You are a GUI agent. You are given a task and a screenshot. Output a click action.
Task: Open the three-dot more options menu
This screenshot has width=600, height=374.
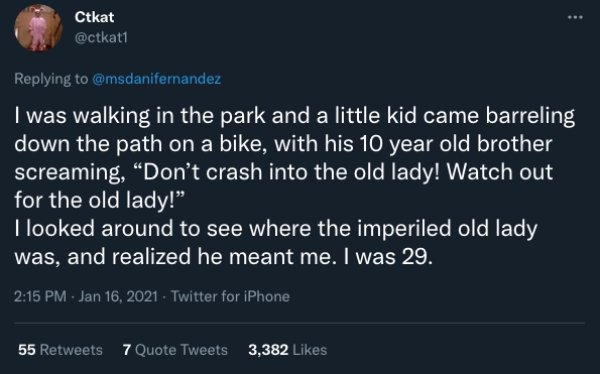tap(575, 17)
